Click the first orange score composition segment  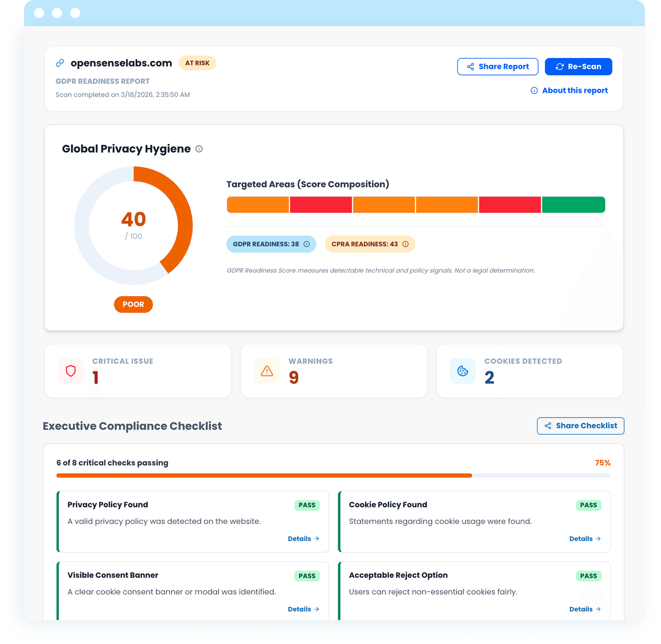(258, 205)
